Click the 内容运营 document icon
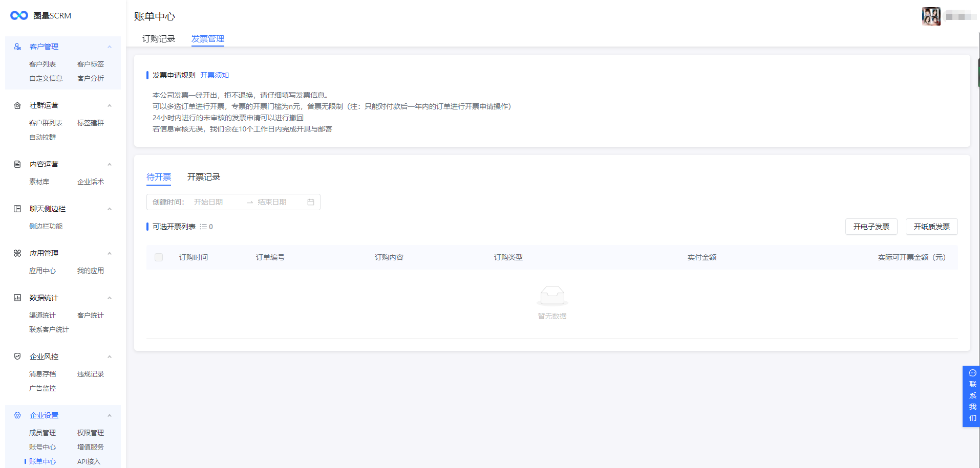The height and width of the screenshot is (468, 980). [17, 164]
